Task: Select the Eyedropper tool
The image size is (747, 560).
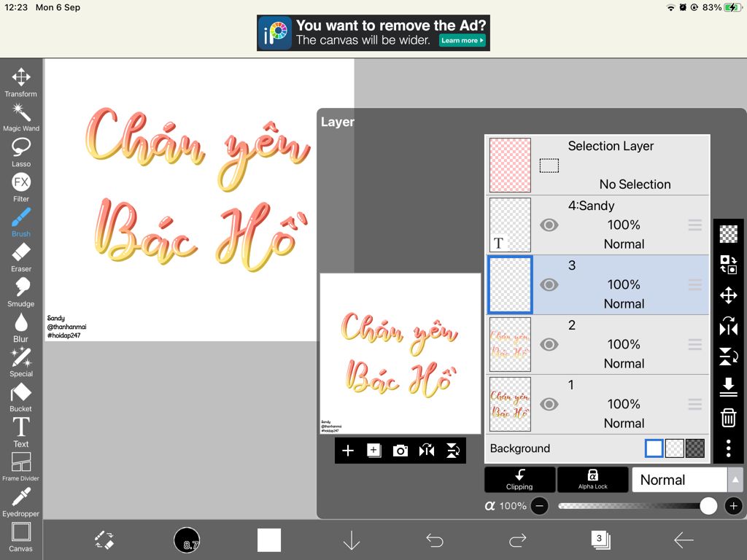Action: pyautogui.click(x=21, y=502)
